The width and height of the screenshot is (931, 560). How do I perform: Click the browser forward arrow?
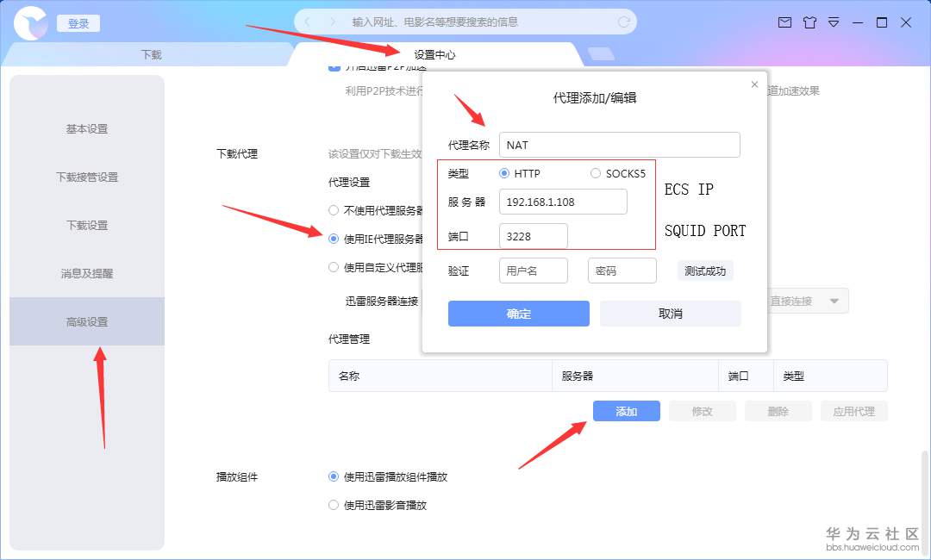(x=333, y=22)
